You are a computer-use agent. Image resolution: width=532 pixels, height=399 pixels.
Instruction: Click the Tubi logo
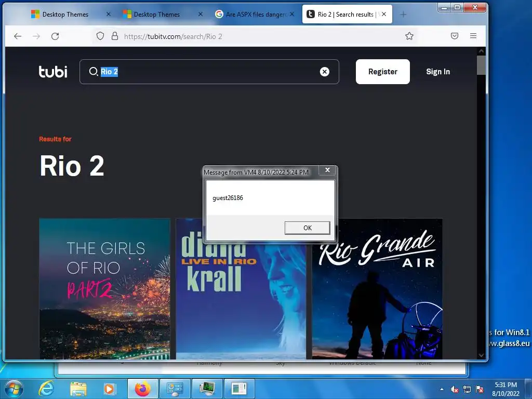tap(53, 72)
